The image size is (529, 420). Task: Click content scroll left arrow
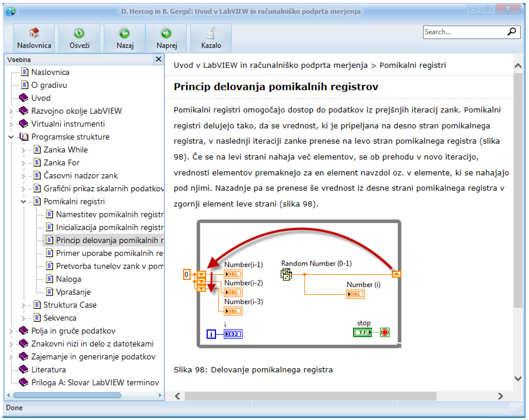(178, 396)
